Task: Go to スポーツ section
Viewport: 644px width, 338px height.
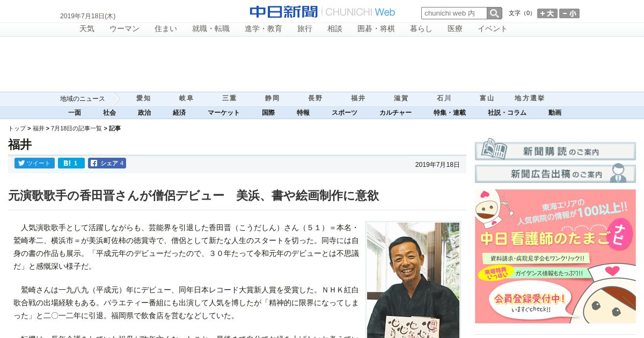Action: 345,113
